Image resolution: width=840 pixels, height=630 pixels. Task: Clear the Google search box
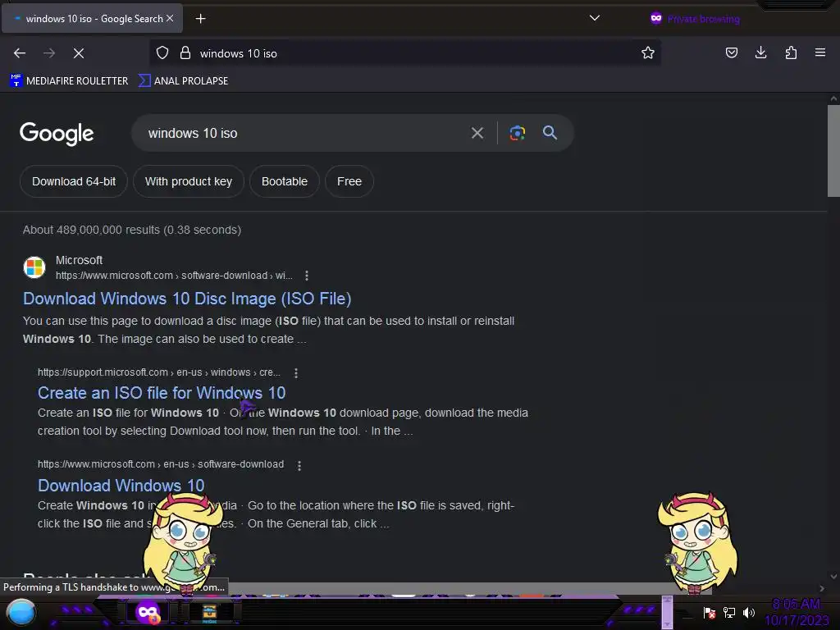coord(477,133)
